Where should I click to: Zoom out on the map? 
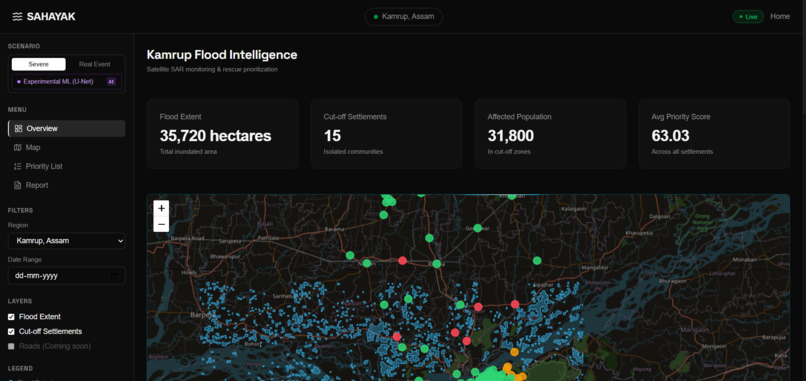pos(161,224)
